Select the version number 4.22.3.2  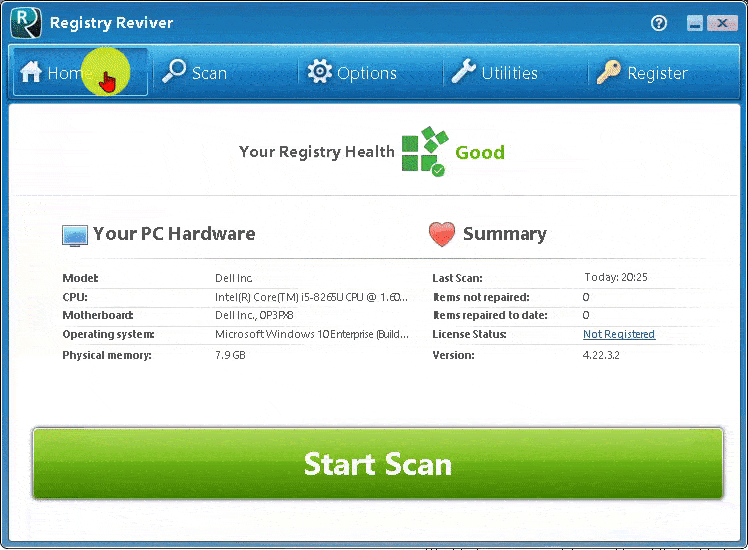pos(601,355)
